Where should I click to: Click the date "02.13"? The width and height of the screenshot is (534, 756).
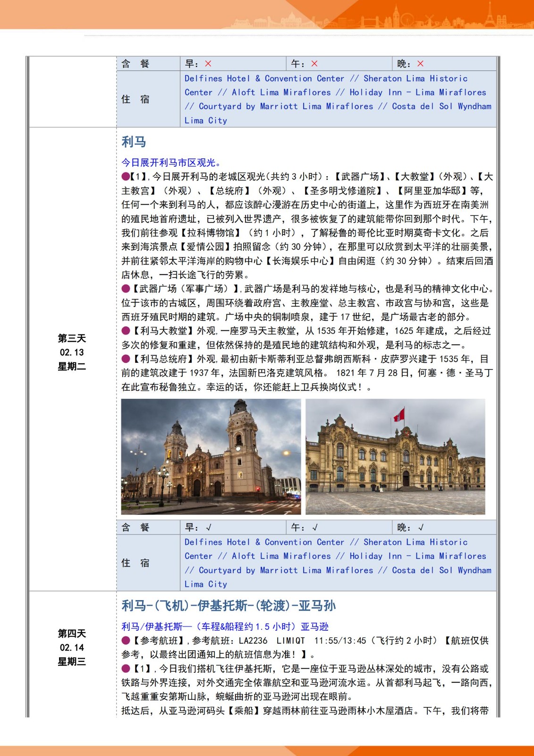pos(72,352)
